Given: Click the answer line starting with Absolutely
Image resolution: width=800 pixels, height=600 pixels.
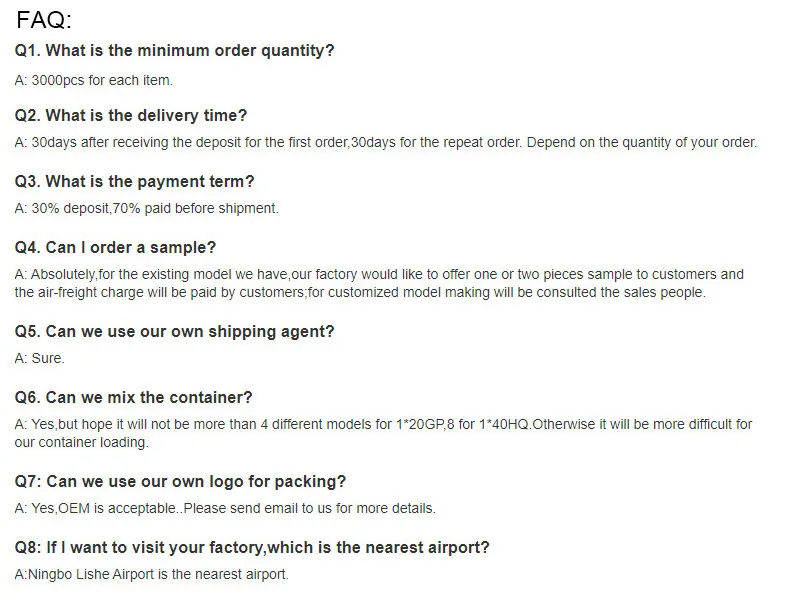Looking at the screenshot, I should point(379,274).
